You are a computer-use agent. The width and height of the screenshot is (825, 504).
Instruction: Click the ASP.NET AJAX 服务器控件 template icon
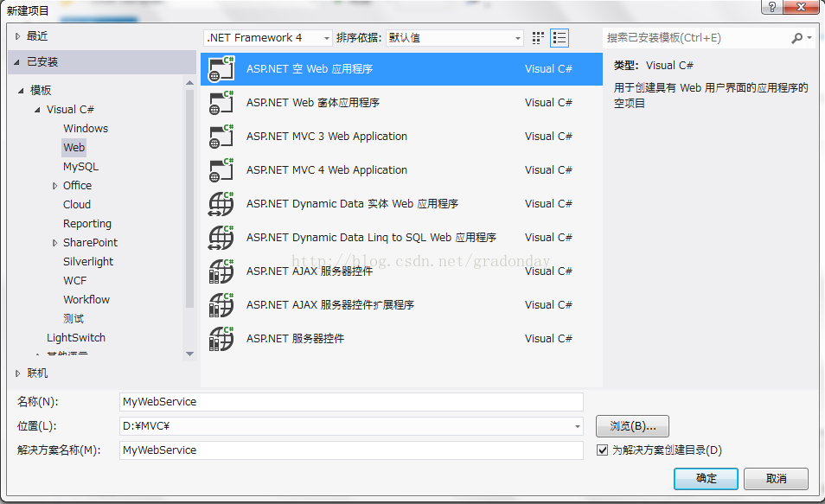[x=221, y=271]
